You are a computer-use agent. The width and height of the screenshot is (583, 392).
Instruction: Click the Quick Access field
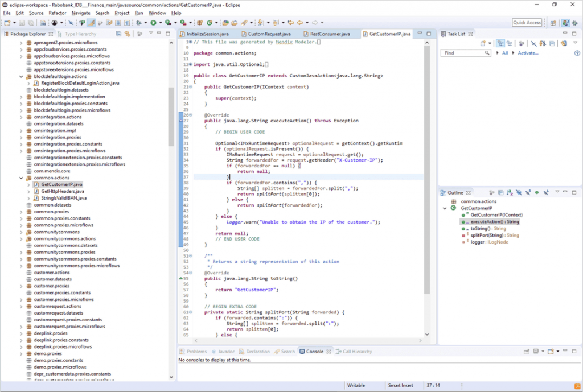point(527,23)
